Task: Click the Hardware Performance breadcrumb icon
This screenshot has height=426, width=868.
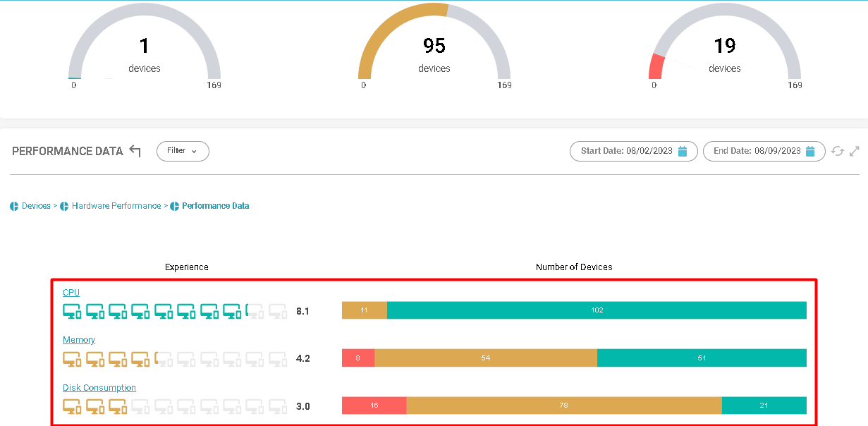Action: pyautogui.click(x=64, y=207)
